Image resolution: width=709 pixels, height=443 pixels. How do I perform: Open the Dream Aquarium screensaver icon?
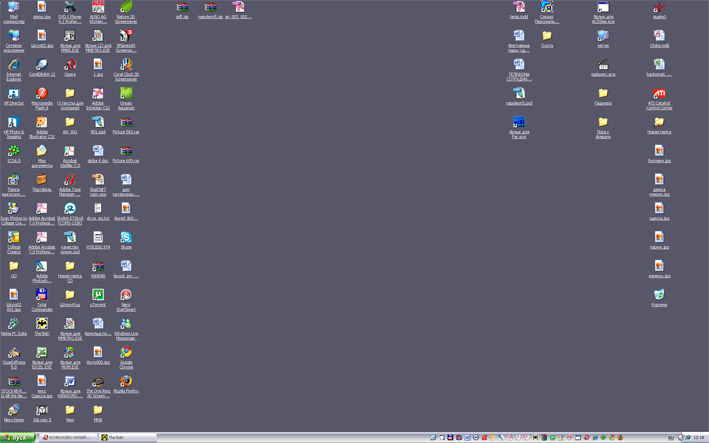click(x=126, y=94)
